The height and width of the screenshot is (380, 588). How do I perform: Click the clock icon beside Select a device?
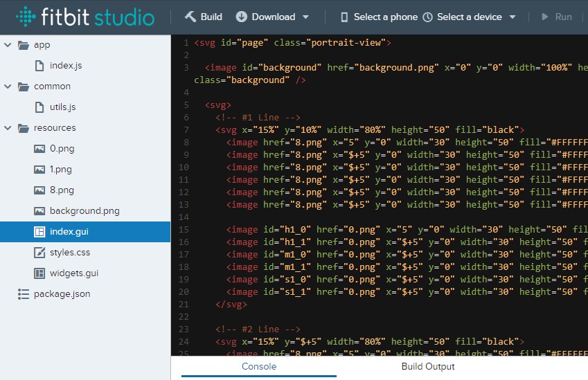428,17
